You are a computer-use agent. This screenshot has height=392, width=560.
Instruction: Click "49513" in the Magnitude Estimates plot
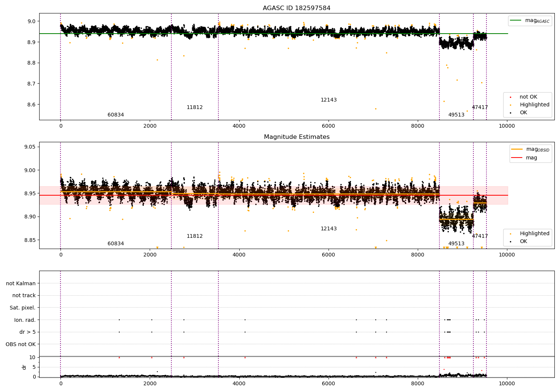click(456, 244)
